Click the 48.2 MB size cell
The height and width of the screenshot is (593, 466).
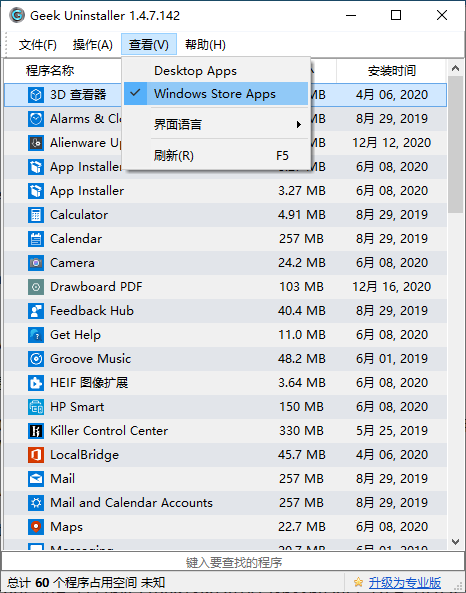coord(301,359)
